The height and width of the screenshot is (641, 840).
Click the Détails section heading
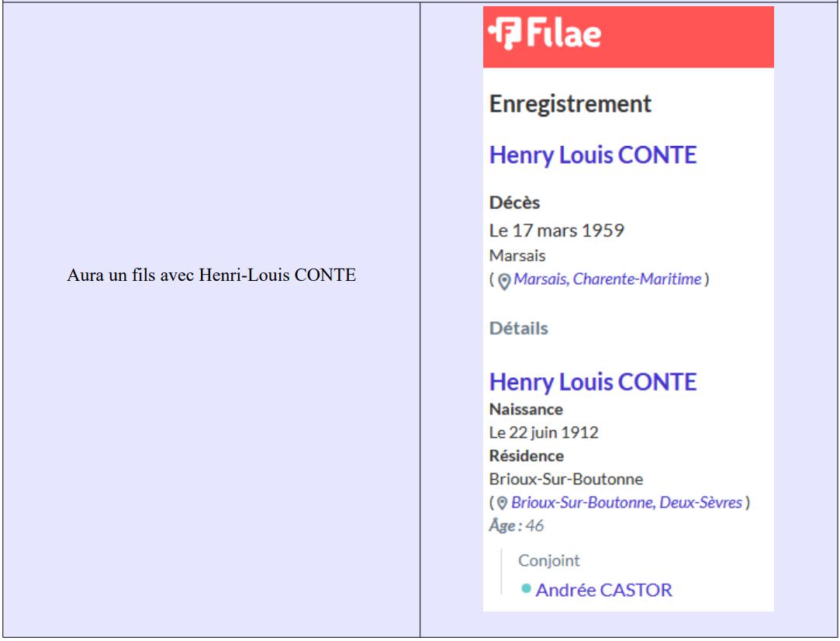pos(518,328)
